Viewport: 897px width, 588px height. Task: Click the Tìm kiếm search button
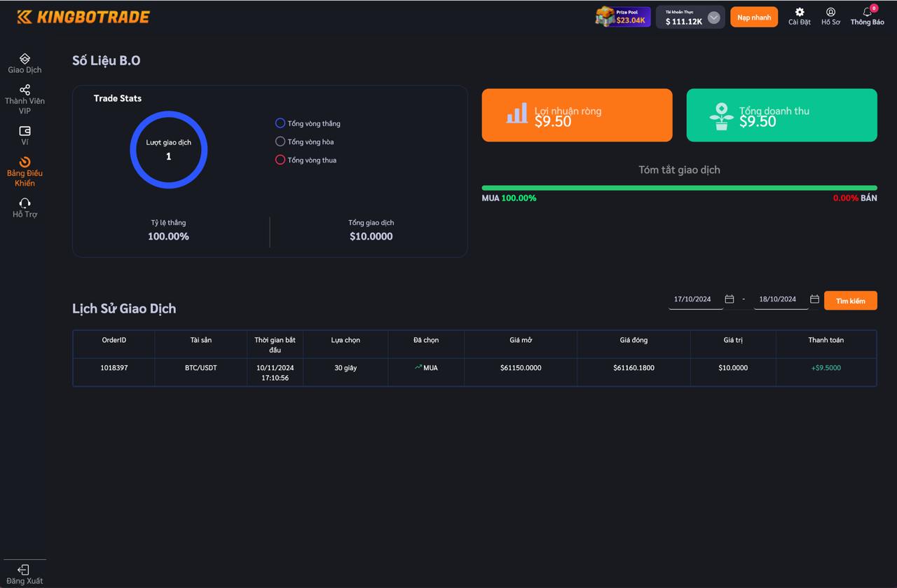[x=851, y=301]
